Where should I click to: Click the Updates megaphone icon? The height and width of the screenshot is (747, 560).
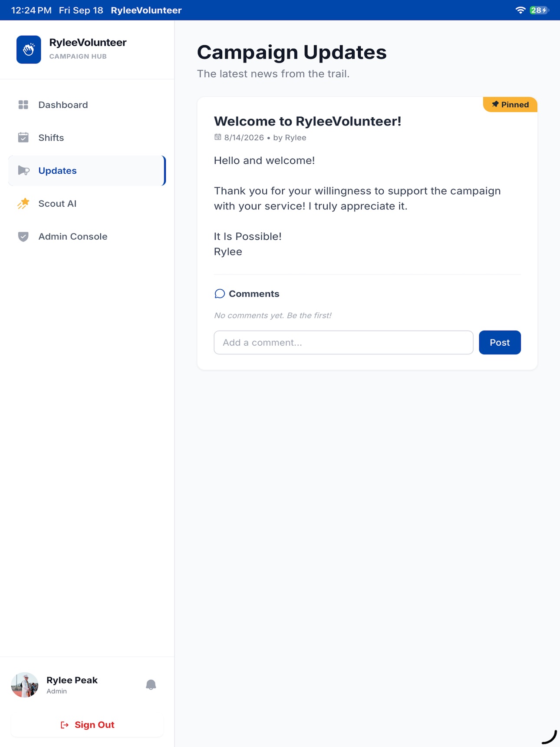tap(23, 171)
